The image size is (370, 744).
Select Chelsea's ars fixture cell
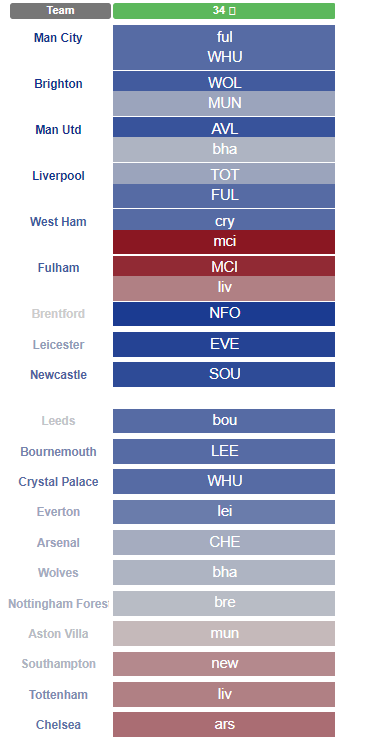(224, 725)
